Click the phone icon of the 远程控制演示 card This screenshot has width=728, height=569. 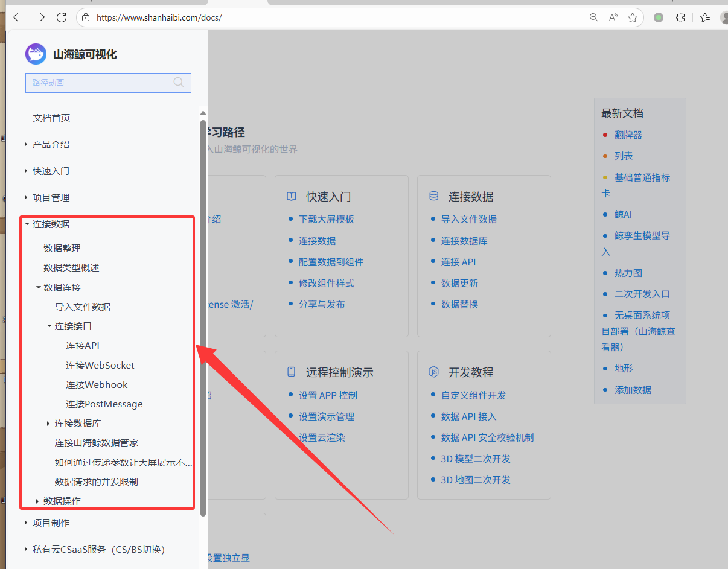point(292,372)
